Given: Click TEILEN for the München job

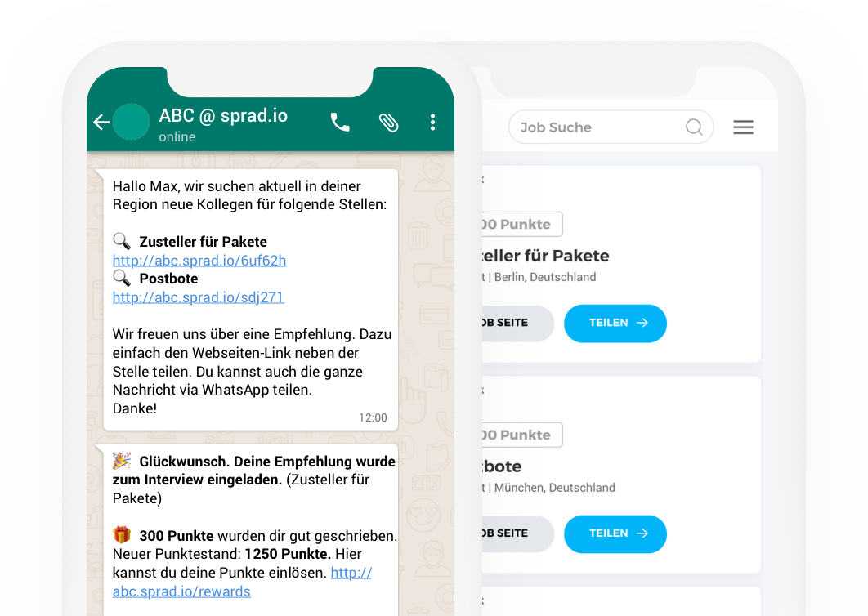Looking at the screenshot, I should coord(615,534).
